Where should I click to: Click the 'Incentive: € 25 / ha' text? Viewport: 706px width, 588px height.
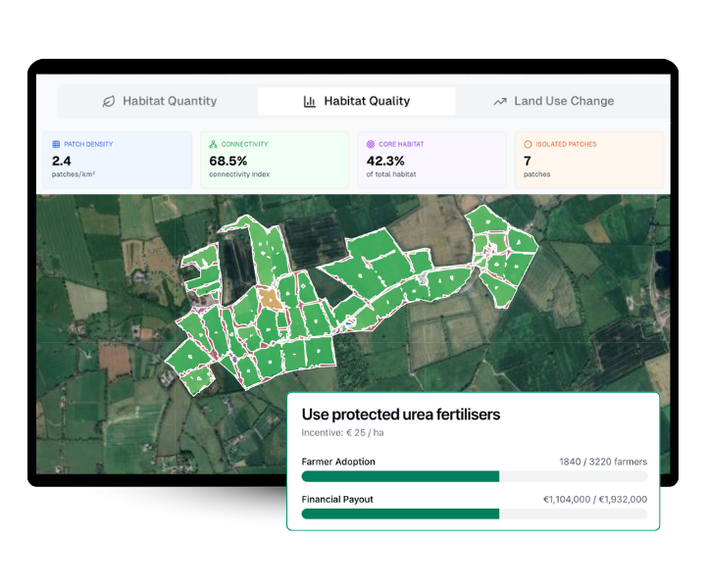click(x=342, y=432)
